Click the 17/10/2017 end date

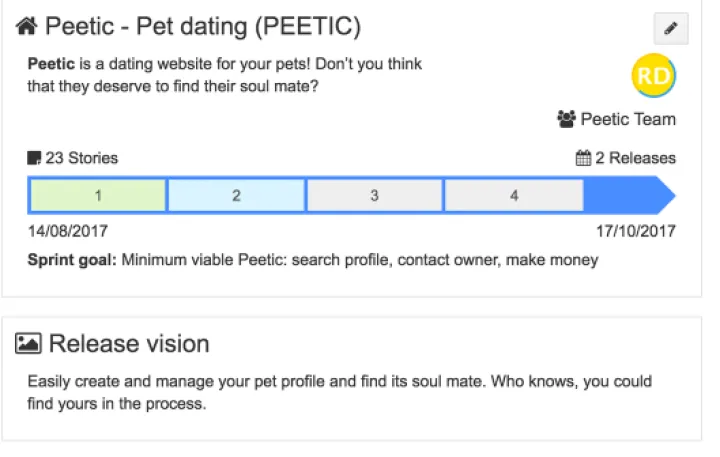point(636,231)
